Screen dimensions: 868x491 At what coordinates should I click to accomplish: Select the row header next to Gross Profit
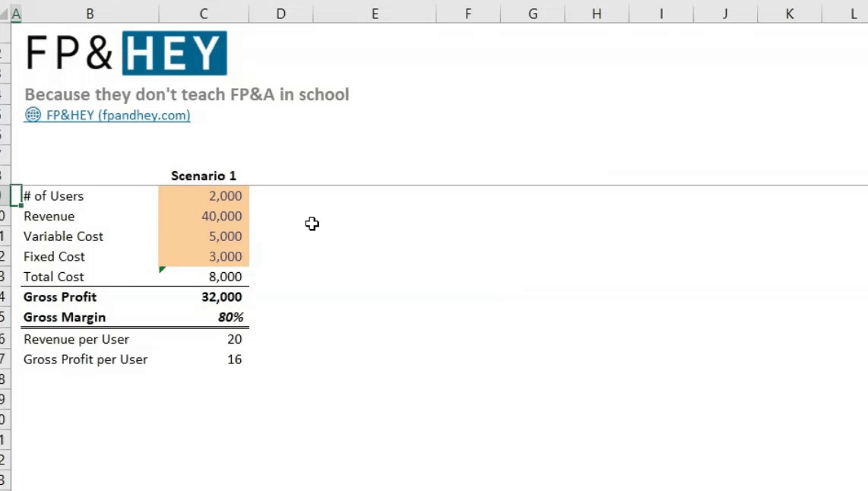tap(7, 296)
